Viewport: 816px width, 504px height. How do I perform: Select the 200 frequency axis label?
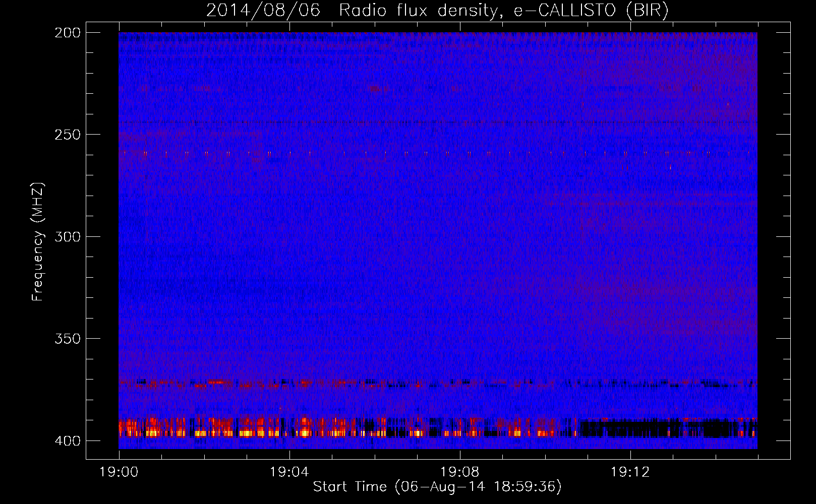tap(67, 33)
